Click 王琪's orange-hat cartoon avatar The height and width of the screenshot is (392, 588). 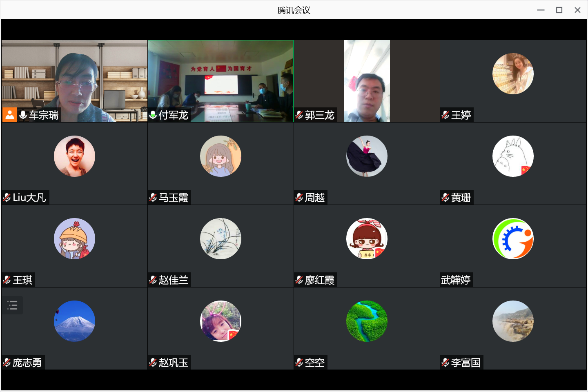(x=74, y=239)
